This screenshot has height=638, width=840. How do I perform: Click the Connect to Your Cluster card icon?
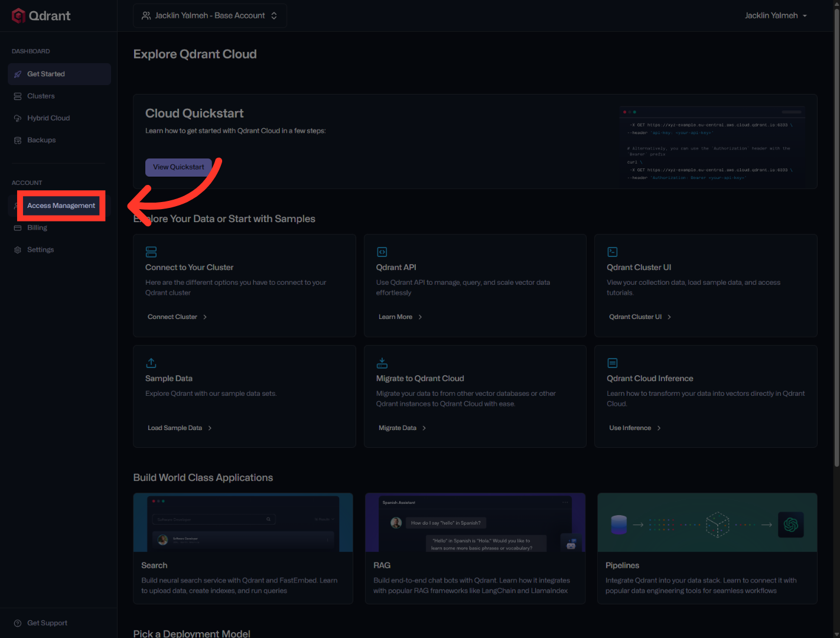click(151, 252)
